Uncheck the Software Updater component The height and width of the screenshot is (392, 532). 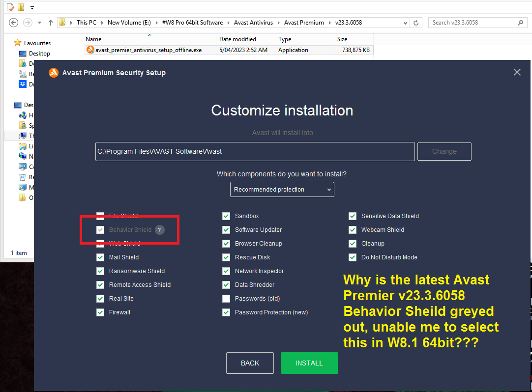click(x=226, y=230)
